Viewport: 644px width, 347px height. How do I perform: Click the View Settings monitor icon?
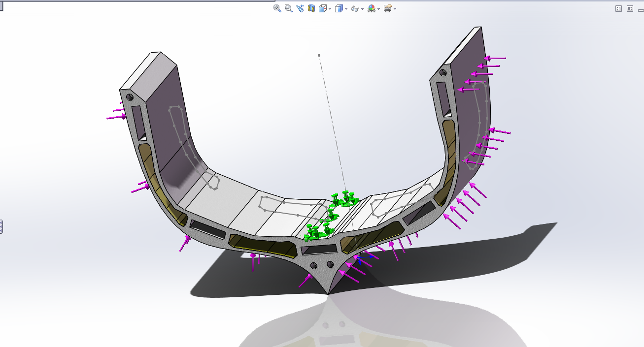pyautogui.click(x=388, y=8)
